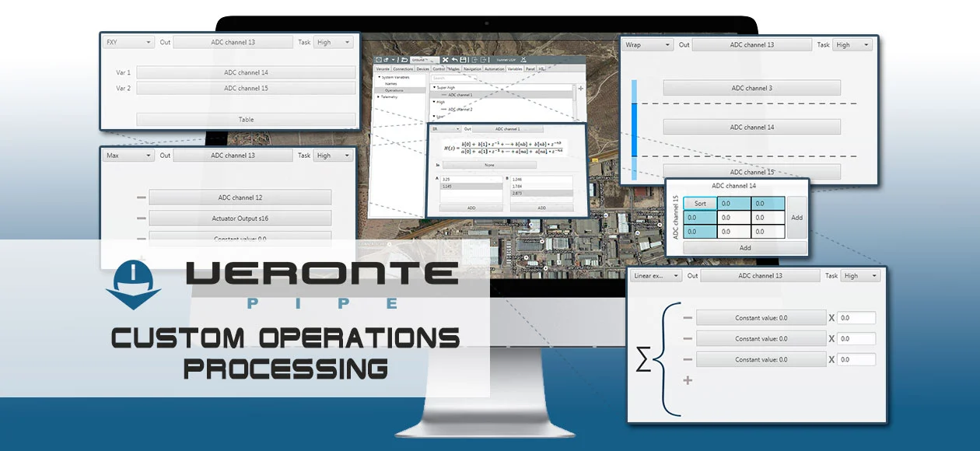Select the middle 0.0 white table cell
This screenshot has width=980, height=451.
pyautogui.click(x=734, y=218)
